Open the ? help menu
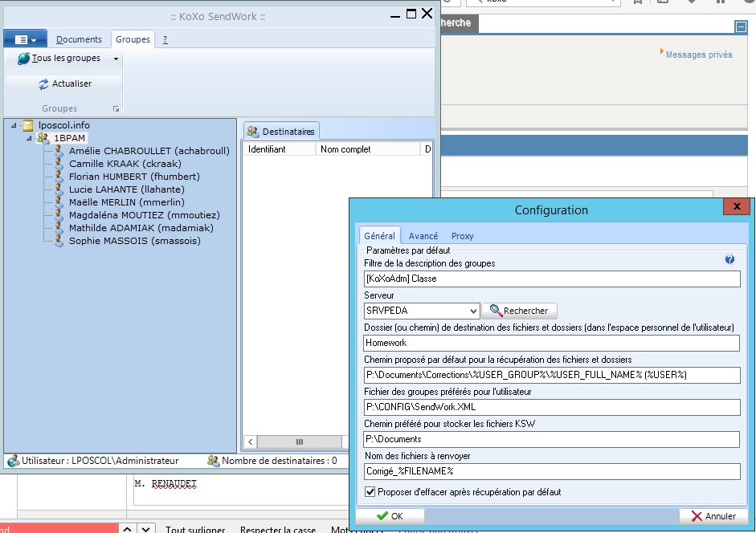Screen dimensions: 756x533 coord(166,39)
